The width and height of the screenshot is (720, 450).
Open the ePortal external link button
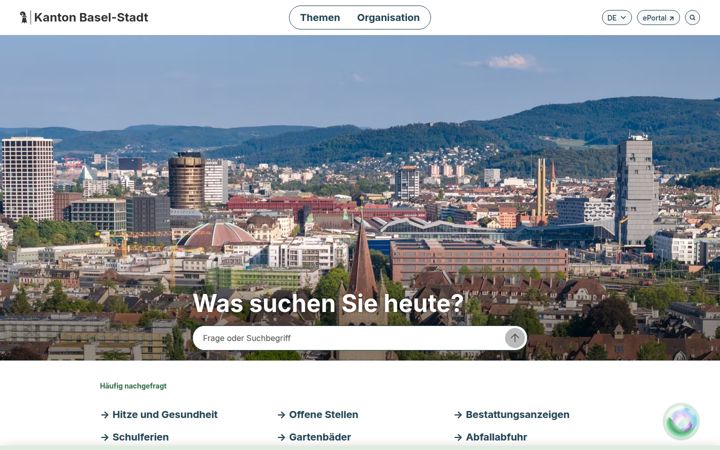click(x=658, y=17)
